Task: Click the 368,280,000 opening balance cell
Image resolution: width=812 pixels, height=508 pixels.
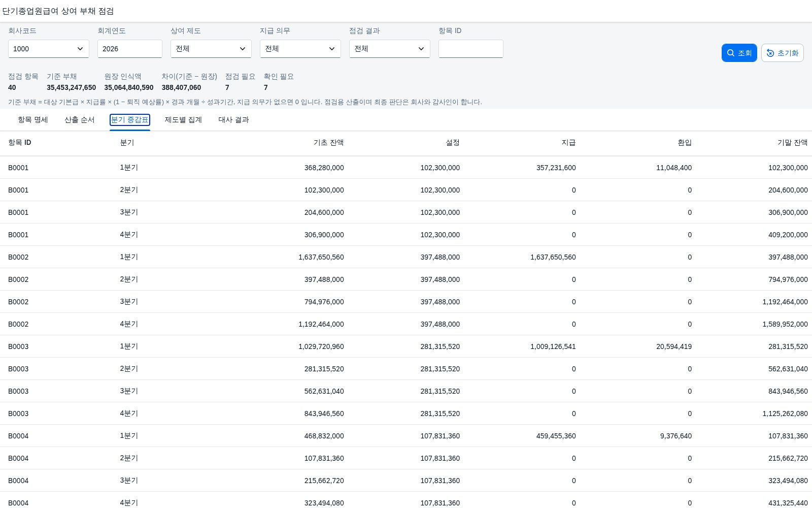Action: (x=324, y=168)
